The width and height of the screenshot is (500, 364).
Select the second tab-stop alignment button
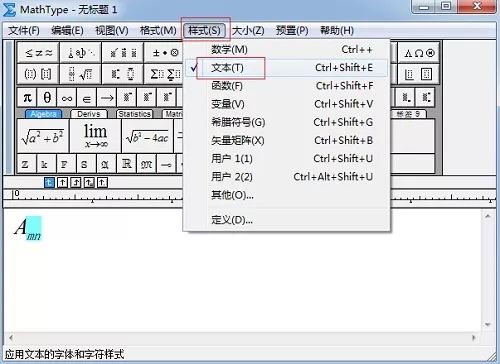pyautogui.click(x=62, y=182)
